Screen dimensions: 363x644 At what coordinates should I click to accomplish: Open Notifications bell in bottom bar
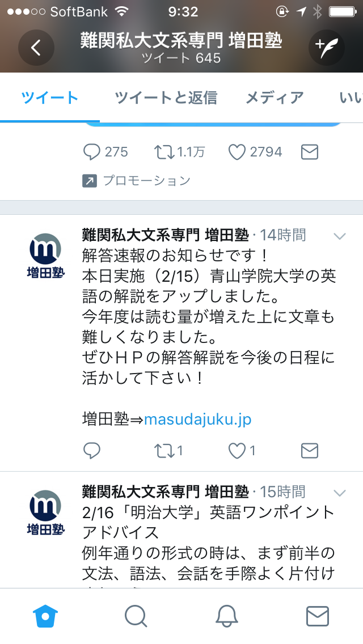coord(226,616)
